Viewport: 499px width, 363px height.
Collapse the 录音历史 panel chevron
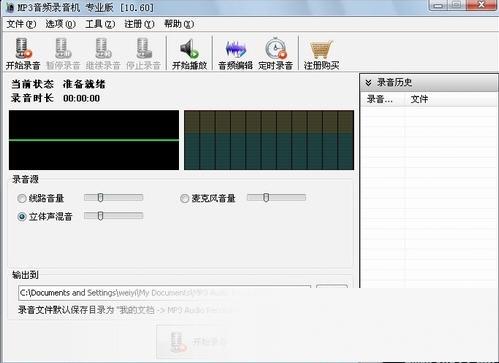[368, 82]
